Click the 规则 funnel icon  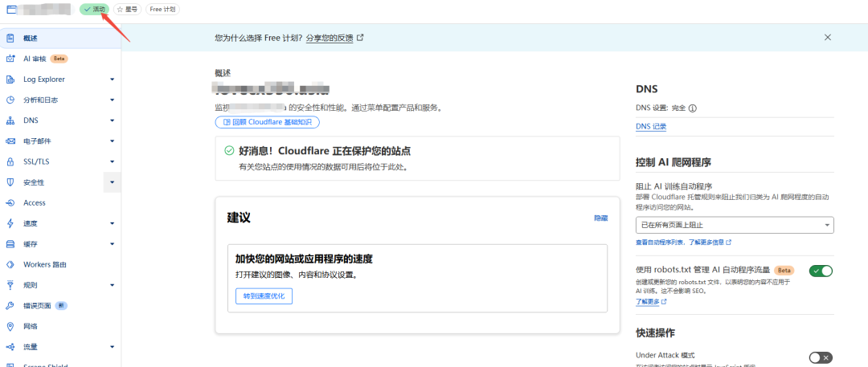pos(10,285)
